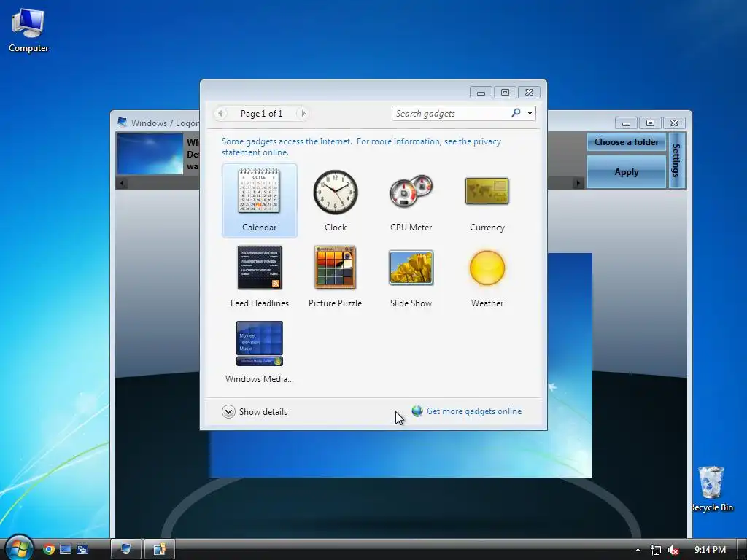Screen dimensions: 747x560
Task: Launch Google Chrome from the taskbar
Action: click(49, 550)
